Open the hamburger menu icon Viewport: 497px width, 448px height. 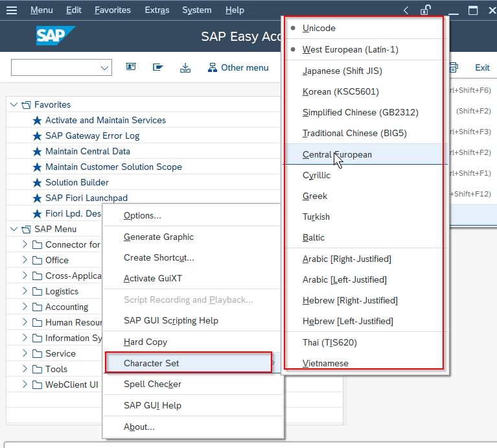click(12, 10)
